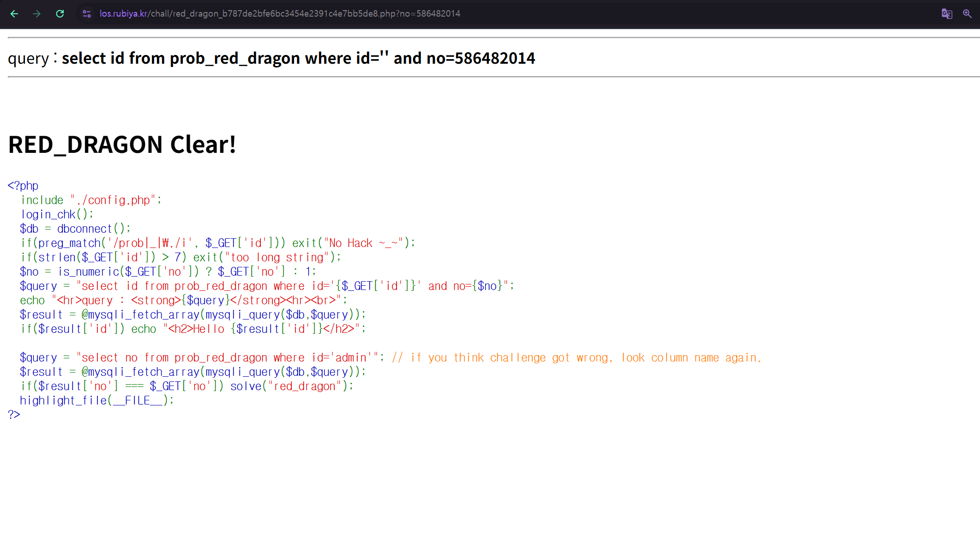Click the "query" label text
The height and width of the screenshot is (537, 980).
[x=28, y=59]
